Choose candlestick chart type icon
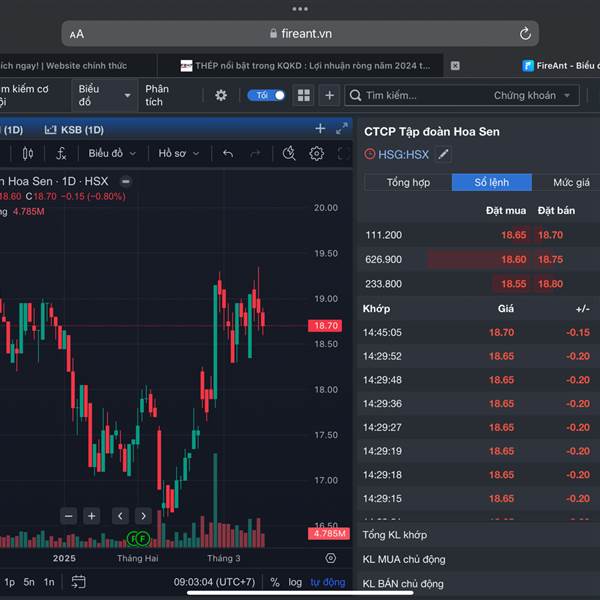 [x=28, y=154]
